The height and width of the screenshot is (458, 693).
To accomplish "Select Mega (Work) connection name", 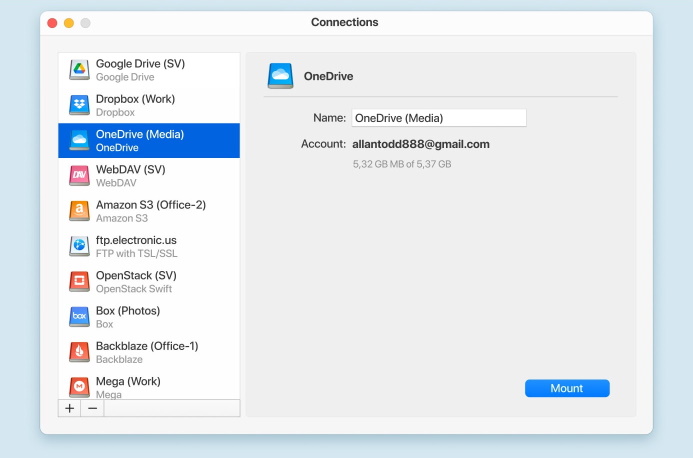I will click(128, 382).
